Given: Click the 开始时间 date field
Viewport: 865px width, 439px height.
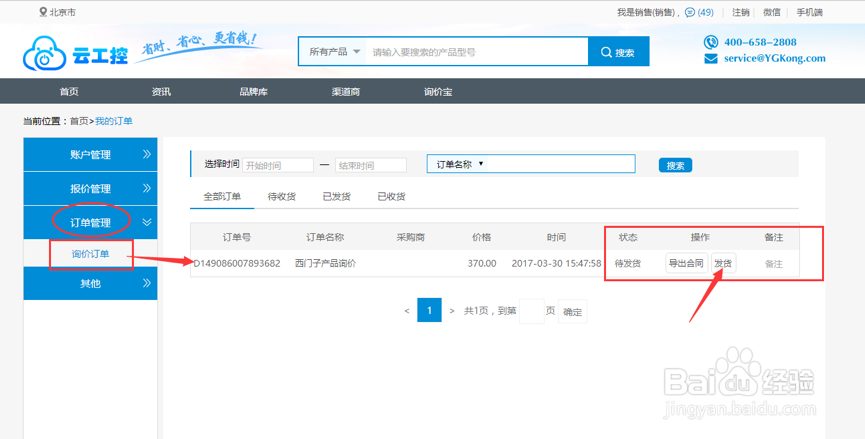Looking at the screenshot, I should tap(278, 165).
